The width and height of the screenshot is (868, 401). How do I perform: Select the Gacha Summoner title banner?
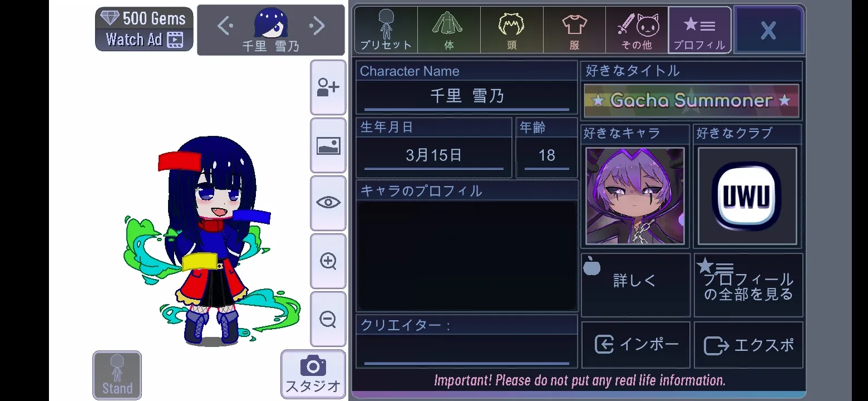coord(691,101)
